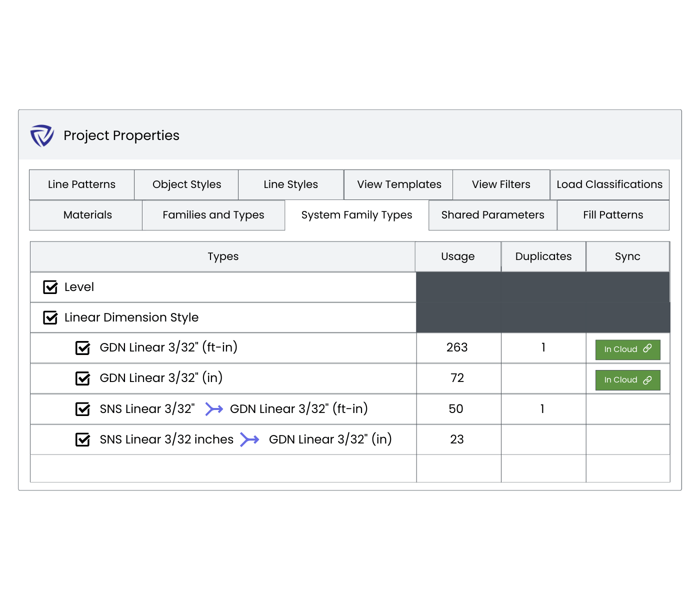Uncheck the Level checkbox
This screenshot has width=700, height=600.
[50, 287]
